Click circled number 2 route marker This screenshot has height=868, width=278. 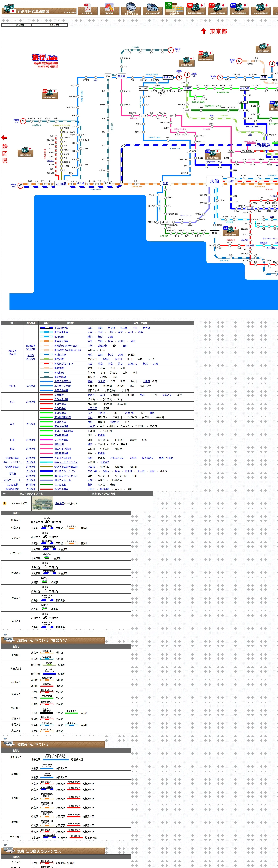coord(170,50)
